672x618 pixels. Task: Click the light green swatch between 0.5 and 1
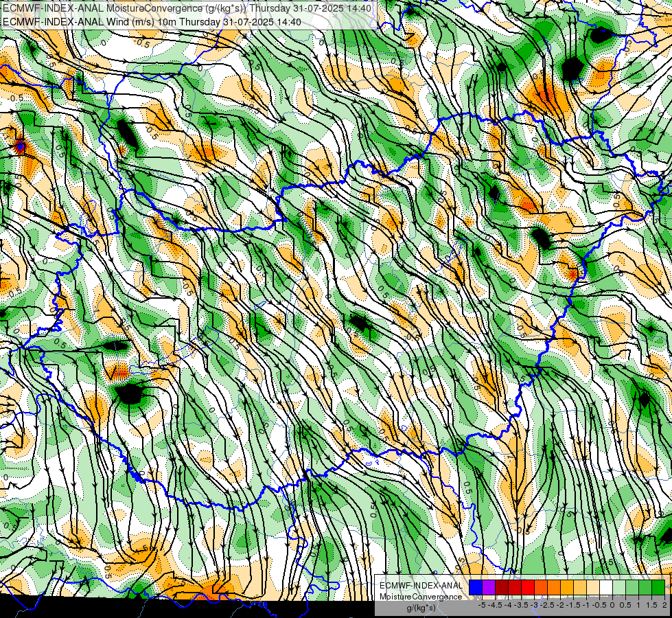pyautogui.click(x=632, y=587)
